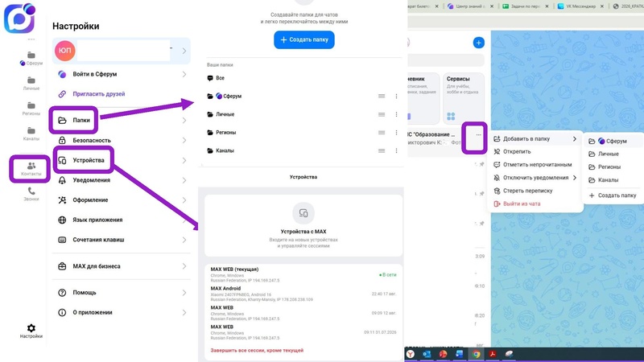Image resolution: width=644 pixels, height=362 pixels.
Task: Open the Личные folder in the left sidebar
Action: [x=31, y=84]
